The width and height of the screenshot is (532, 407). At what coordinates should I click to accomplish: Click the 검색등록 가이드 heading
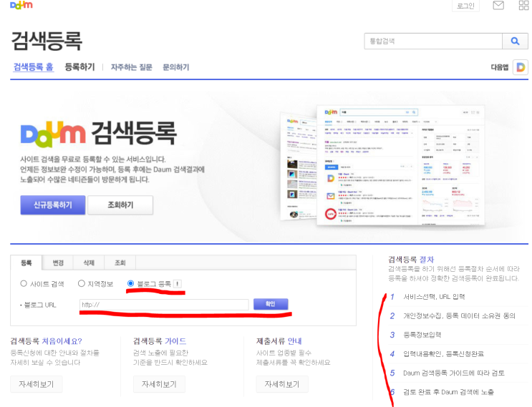pyautogui.click(x=160, y=341)
